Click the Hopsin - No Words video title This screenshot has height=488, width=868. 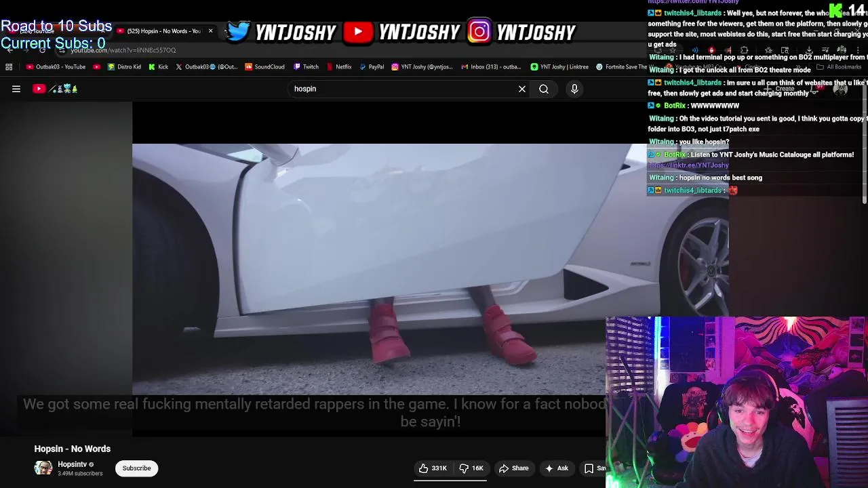pyautogui.click(x=73, y=449)
